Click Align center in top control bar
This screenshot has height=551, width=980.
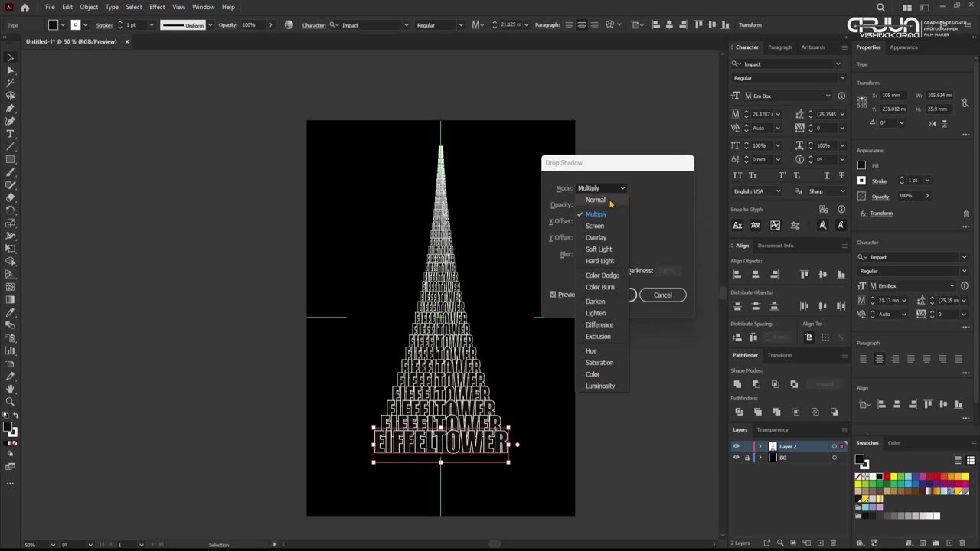(x=582, y=25)
